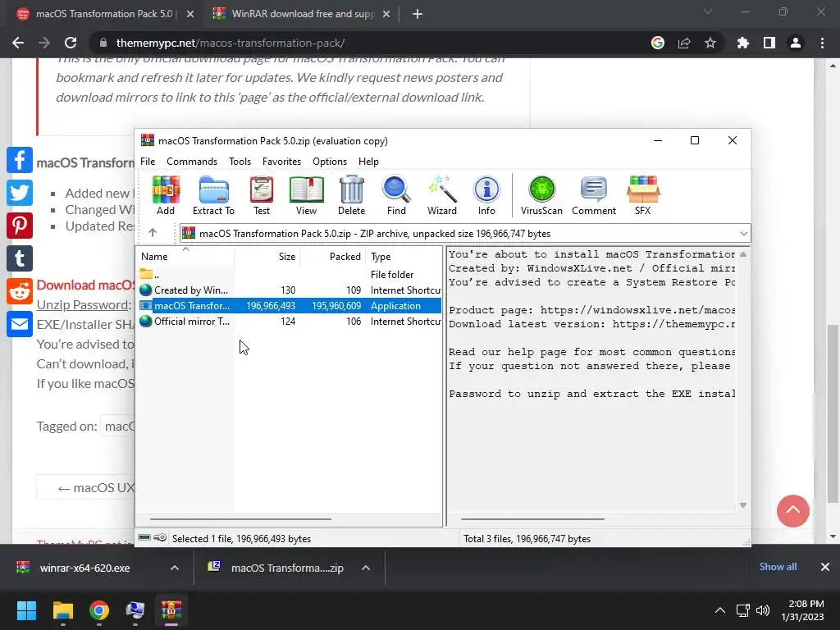Select 'Official mirror T...' shortcut file
The width and height of the screenshot is (840, 630).
(290, 321)
